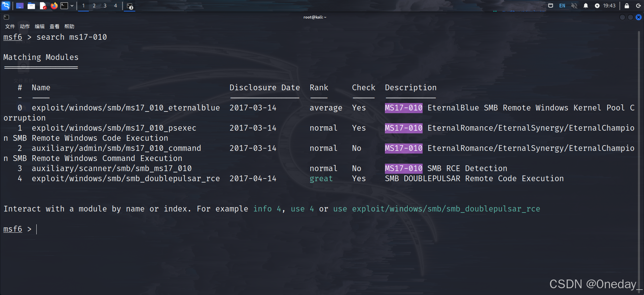Click the 'info 4' example command
644x295 pixels.
tap(267, 209)
